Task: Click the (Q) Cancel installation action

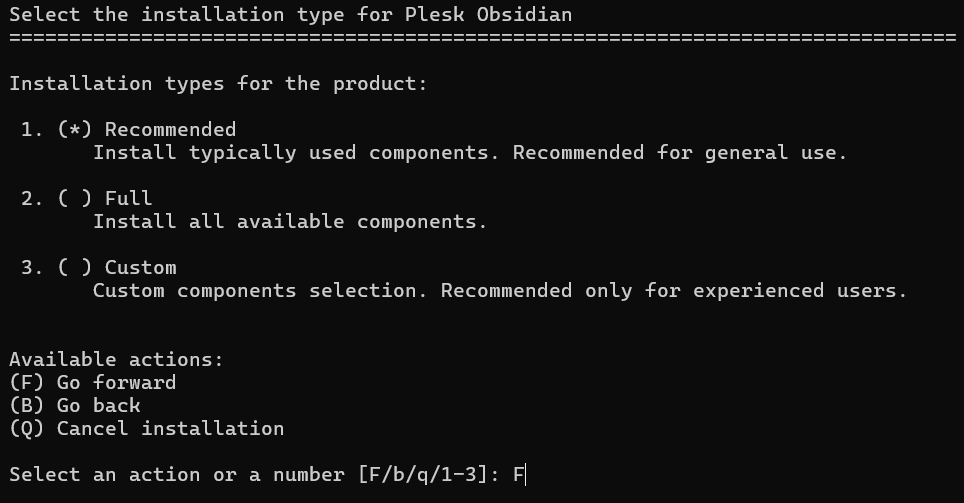Action: click(x=147, y=429)
